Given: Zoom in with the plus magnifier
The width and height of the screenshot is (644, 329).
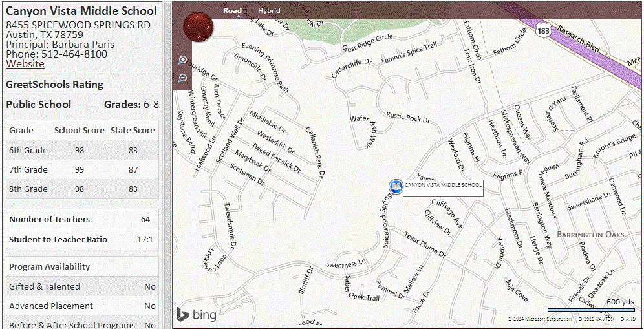Looking at the screenshot, I should tap(183, 61).
